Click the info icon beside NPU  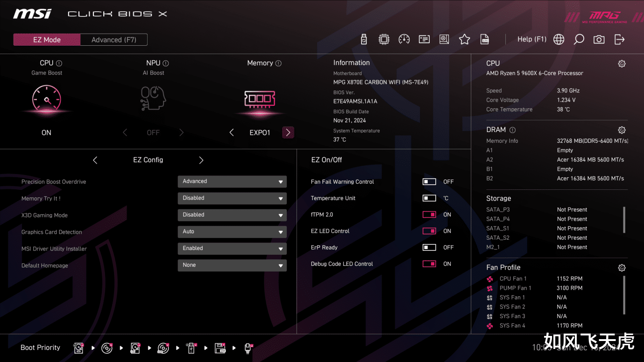pyautogui.click(x=165, y=63)
